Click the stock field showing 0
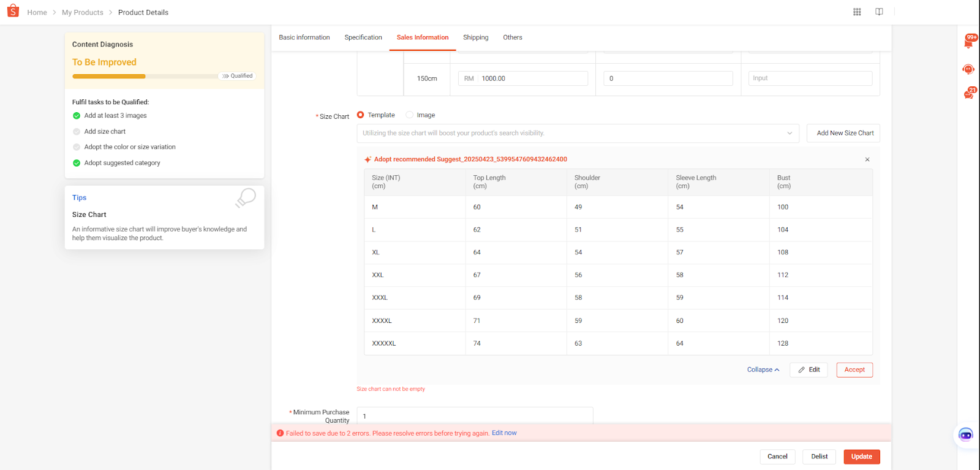This screenshot has height=470, width=980. click(668, 78)
